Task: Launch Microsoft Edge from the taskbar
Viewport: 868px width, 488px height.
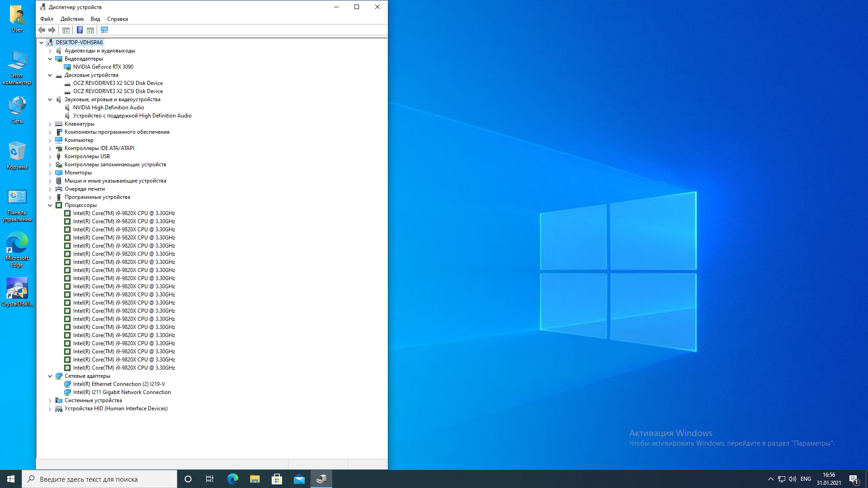Action: (232, 479)
